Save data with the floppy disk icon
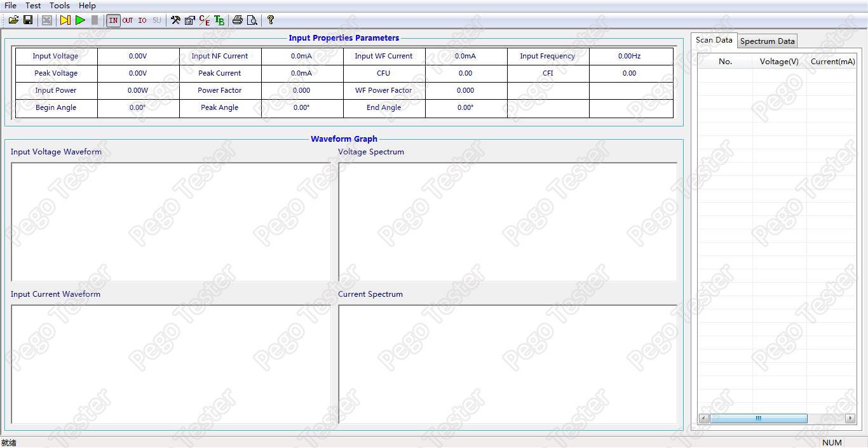 28,20
